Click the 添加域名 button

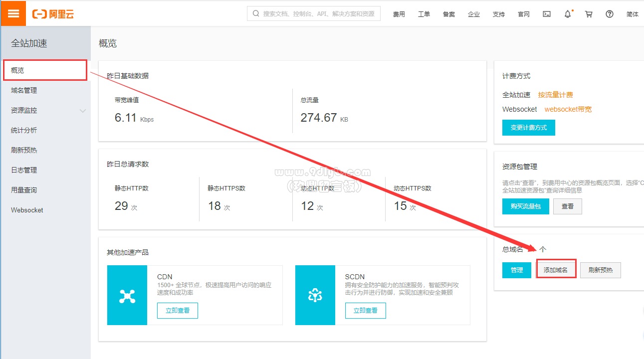point(556,270)
